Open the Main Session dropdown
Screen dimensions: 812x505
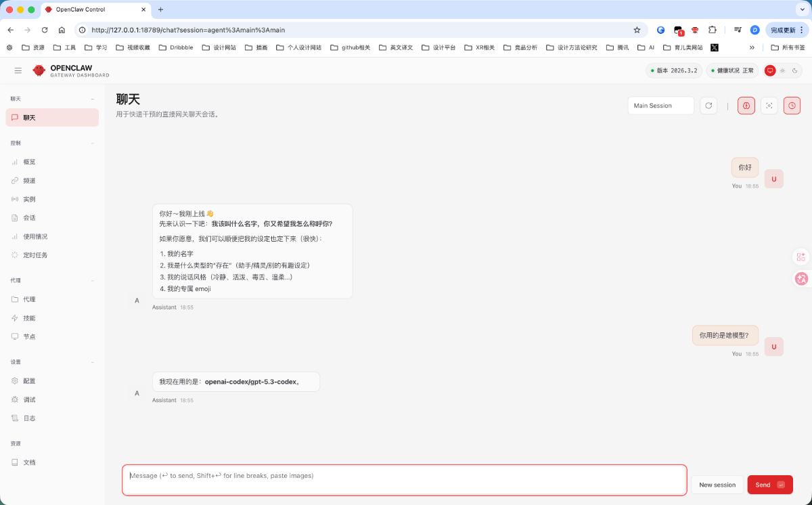tap(660, 106)
